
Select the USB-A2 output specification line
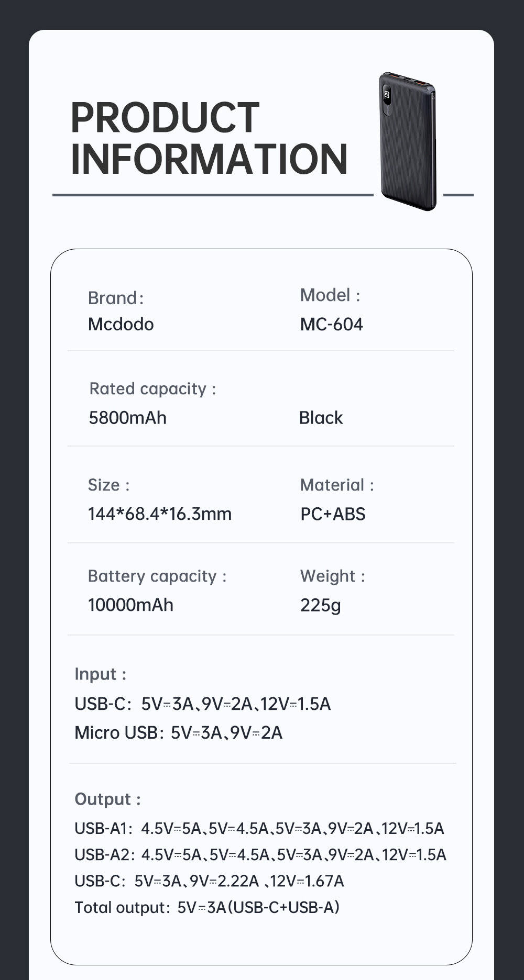(260, 854)
